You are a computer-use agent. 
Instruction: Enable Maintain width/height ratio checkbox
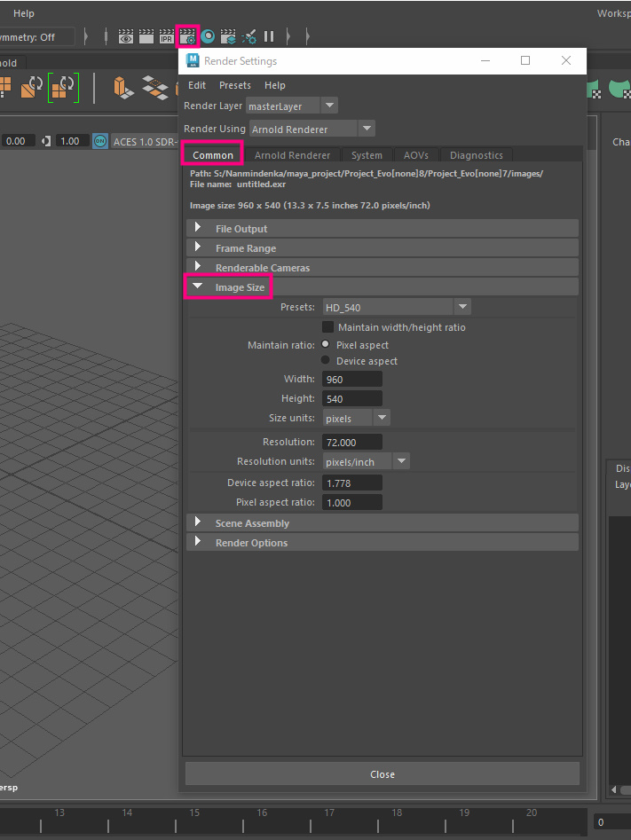pos(327,326)
